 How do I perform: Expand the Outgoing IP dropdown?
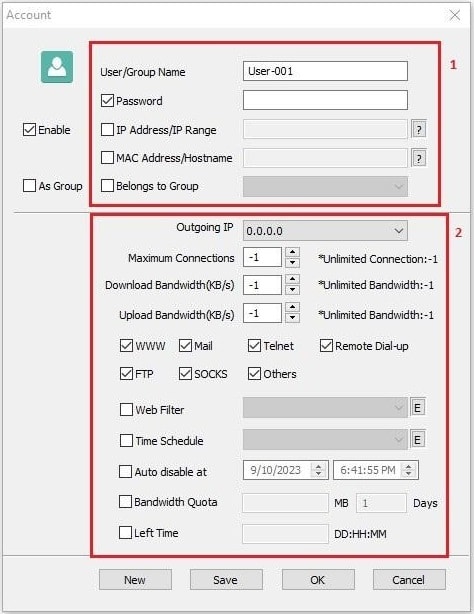point(325,231)
